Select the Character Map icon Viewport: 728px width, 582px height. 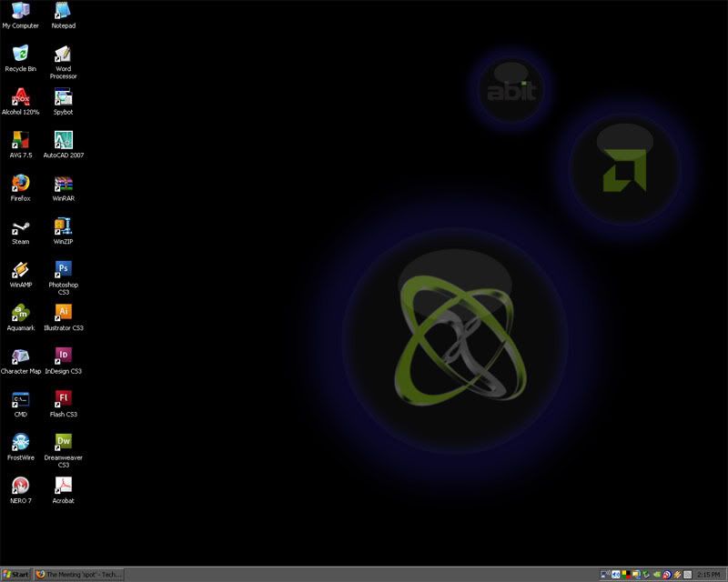pos(20,361)
